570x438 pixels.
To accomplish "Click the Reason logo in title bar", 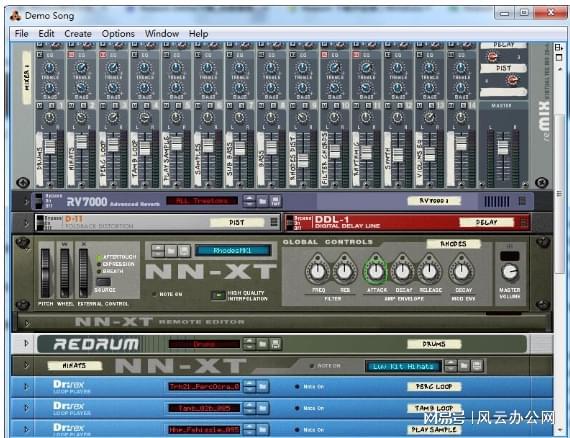I will pos(15,16).
